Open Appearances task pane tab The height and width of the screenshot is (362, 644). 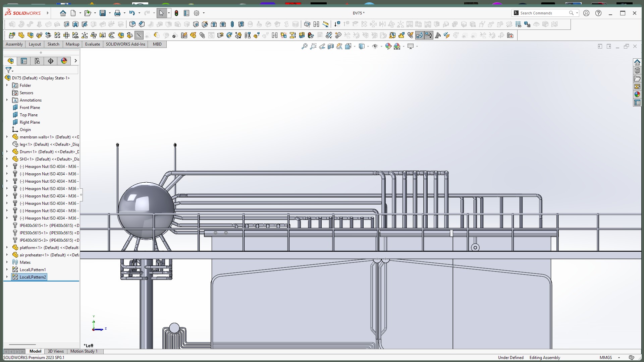tap(637, 95)
